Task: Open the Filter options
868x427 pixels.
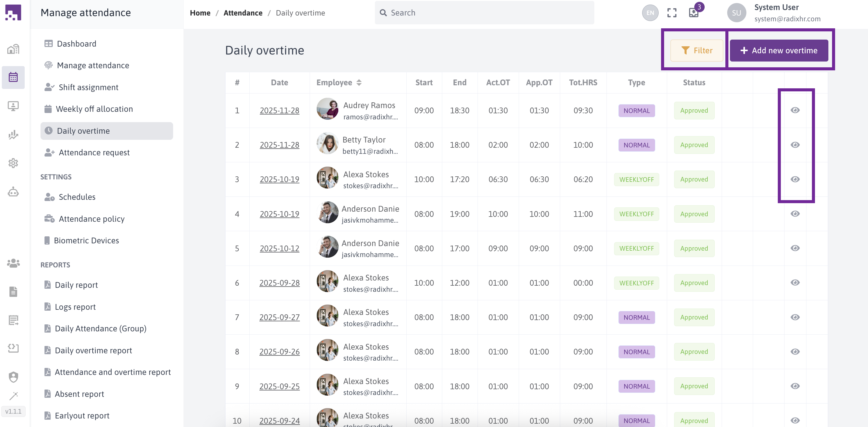Action: pyautogui.click(x=696, y=51)
